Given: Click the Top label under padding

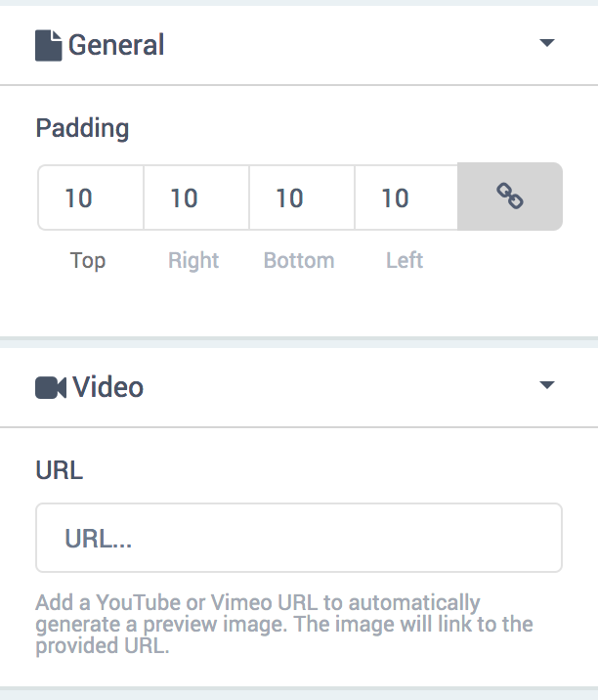Looking at the screenshot, I should click(x=88, y=260).
